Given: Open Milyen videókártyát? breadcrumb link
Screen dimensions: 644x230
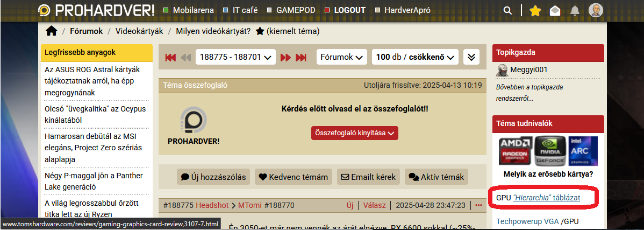Looking at the screenshot, I should (x=213, y=31).
